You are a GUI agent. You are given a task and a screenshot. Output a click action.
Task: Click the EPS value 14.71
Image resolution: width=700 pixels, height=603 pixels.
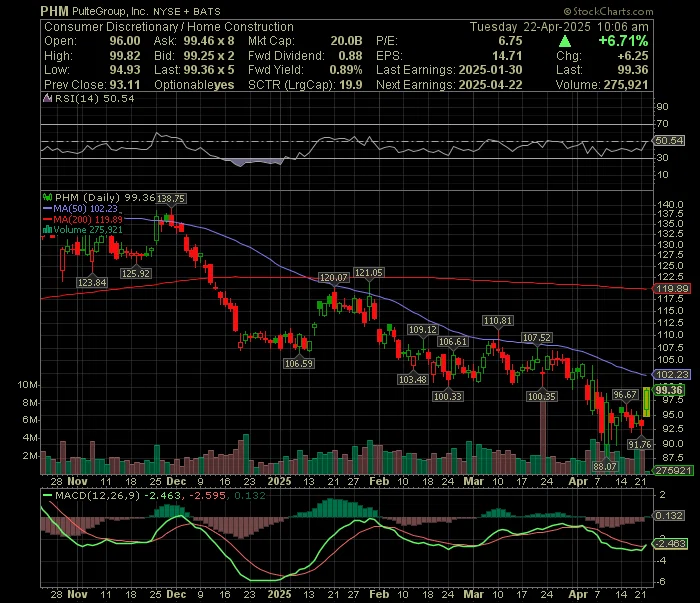tap(507, 56)
